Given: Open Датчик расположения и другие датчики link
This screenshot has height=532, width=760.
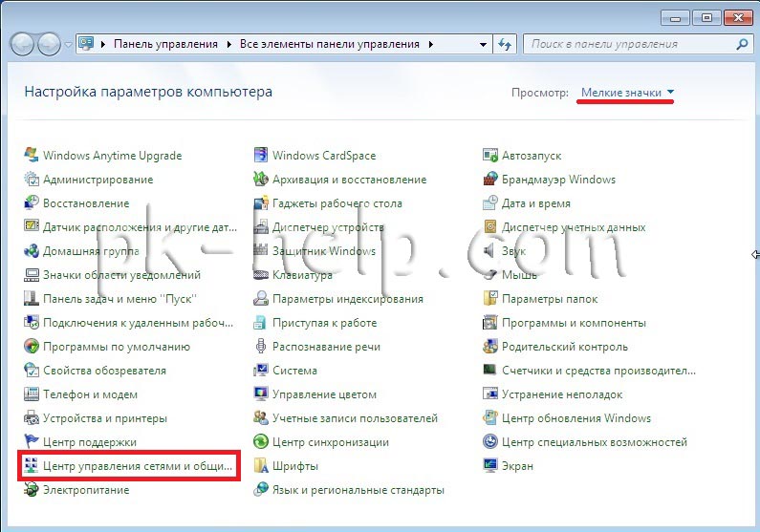Looking at the screenshot, I should (141, 227).
